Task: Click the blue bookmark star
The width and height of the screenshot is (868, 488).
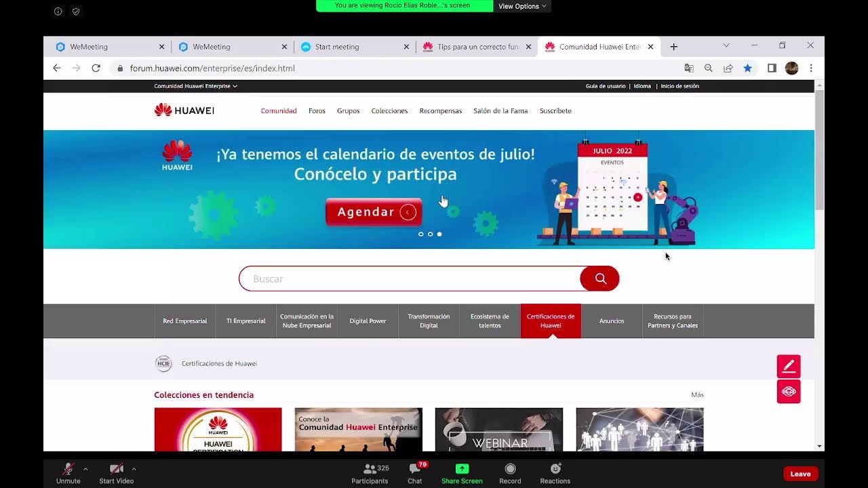Action: point(747,68)
